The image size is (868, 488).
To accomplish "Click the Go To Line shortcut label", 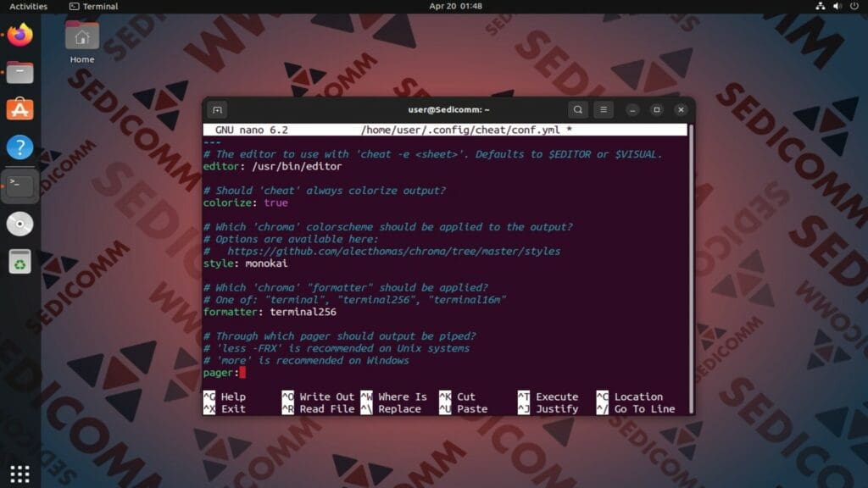I will click(644, 409).
